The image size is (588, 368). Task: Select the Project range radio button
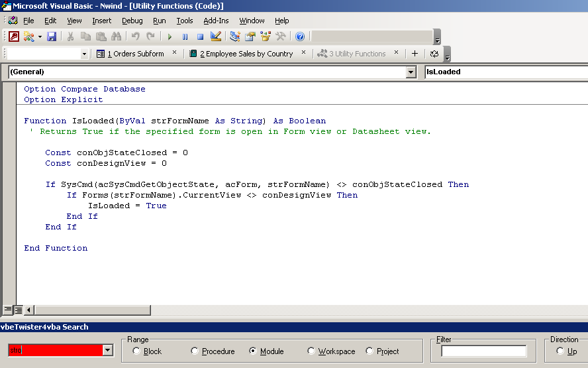(369, 351)
